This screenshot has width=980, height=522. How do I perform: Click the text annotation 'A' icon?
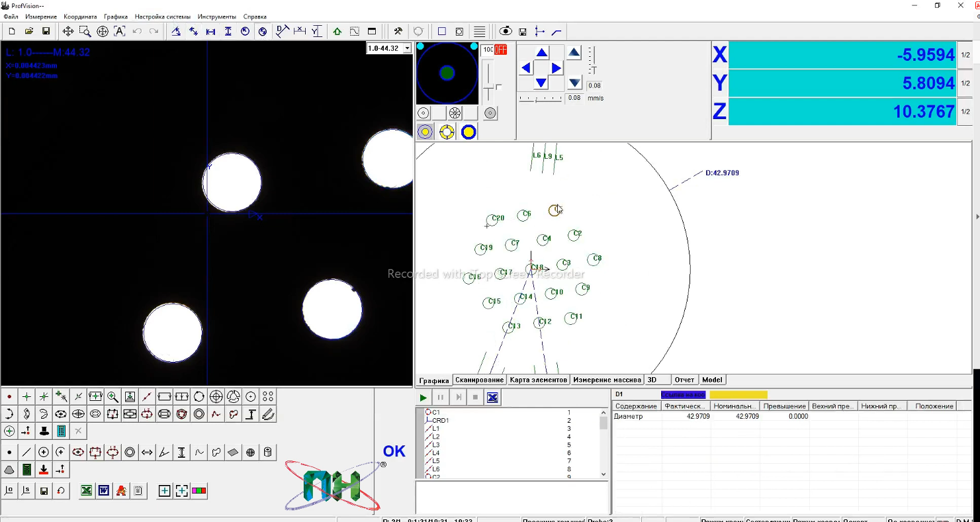[120, 31]
